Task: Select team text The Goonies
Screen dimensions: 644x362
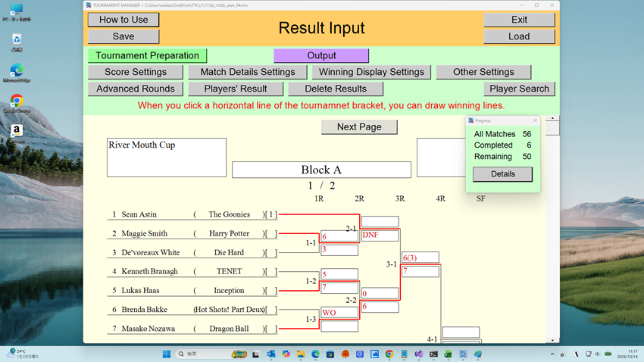Action: [x=229, y=214]
